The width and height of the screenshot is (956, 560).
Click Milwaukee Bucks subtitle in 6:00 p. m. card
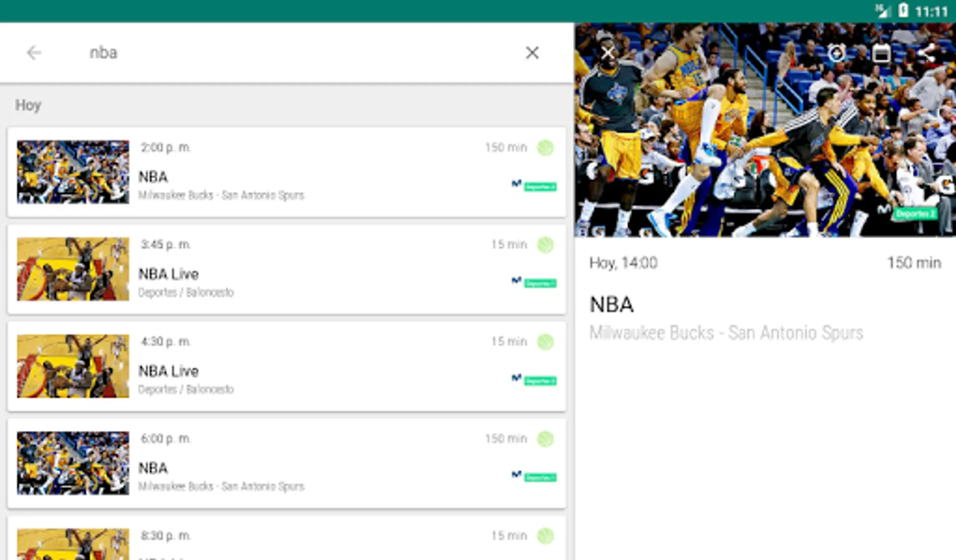[221, 487]
